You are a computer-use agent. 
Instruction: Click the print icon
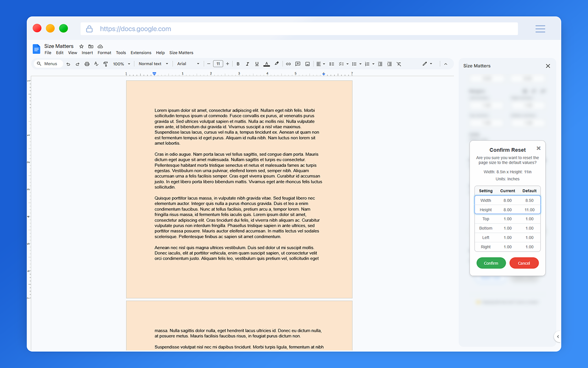[87, 64]
